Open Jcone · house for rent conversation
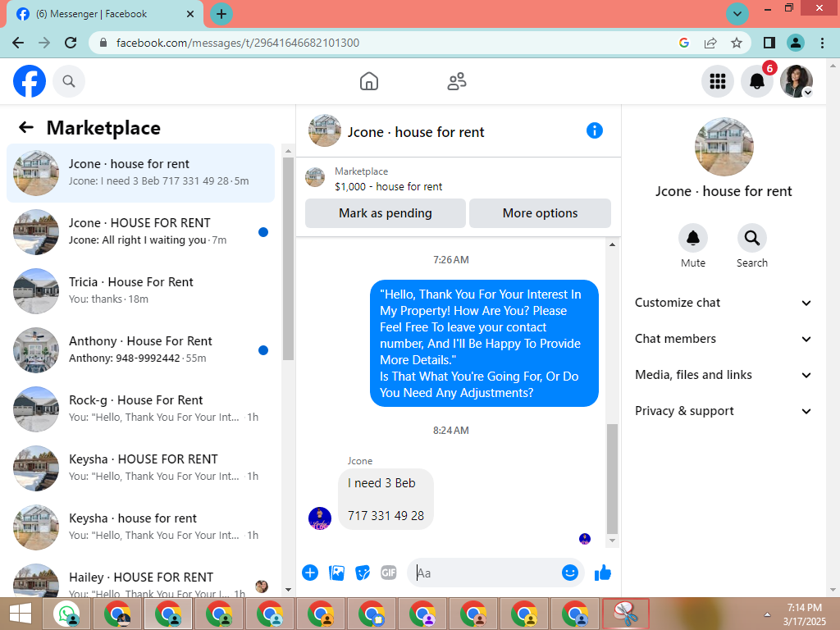 click(140, 173)
